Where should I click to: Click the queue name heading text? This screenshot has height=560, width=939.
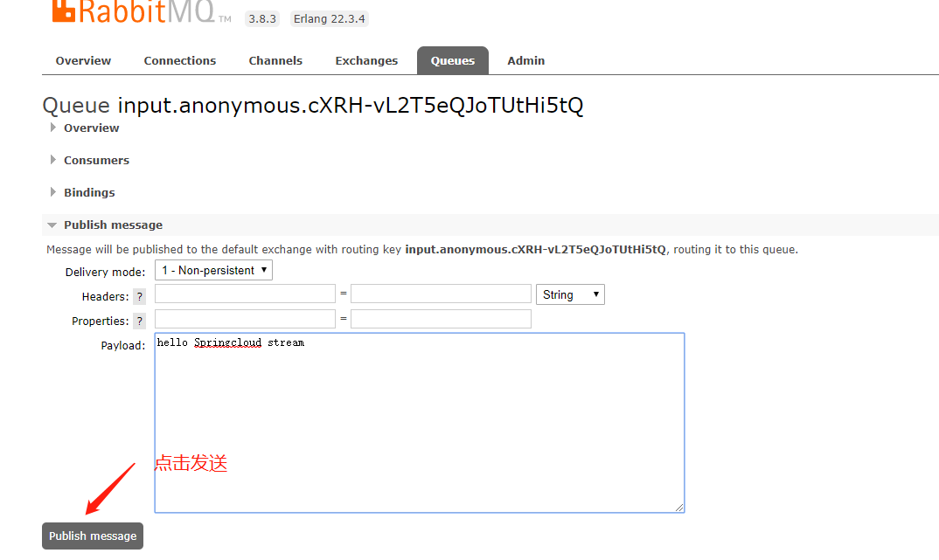pos(351,106)
